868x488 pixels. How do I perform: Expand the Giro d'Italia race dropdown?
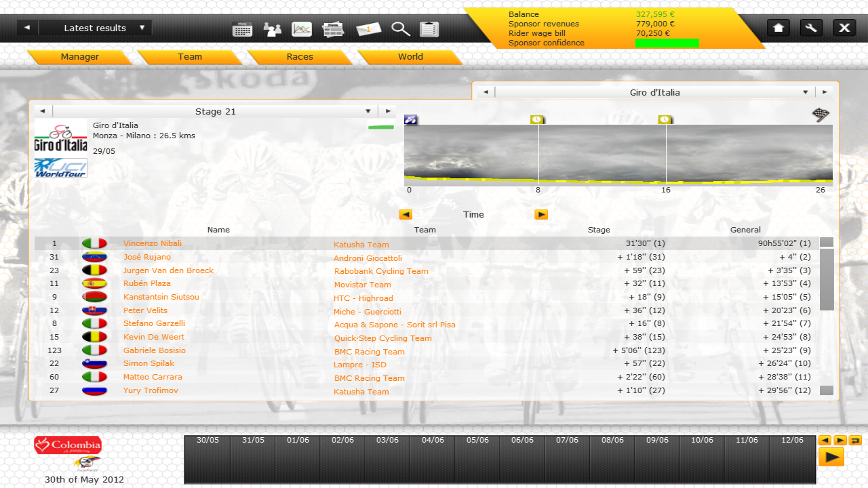(806, 92)
